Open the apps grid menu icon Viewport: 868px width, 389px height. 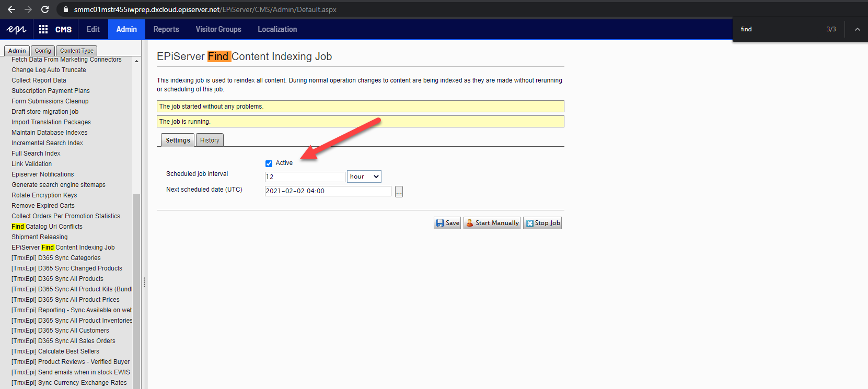43,29
